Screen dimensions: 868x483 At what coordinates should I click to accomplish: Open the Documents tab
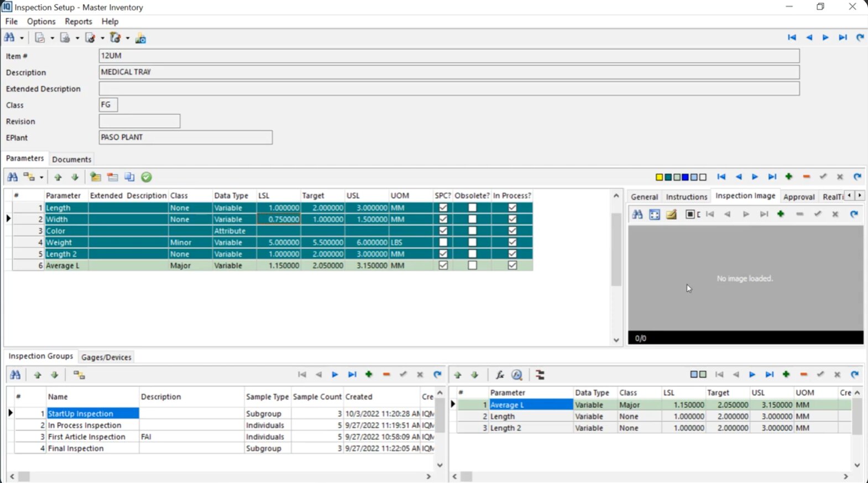(71, 159)
